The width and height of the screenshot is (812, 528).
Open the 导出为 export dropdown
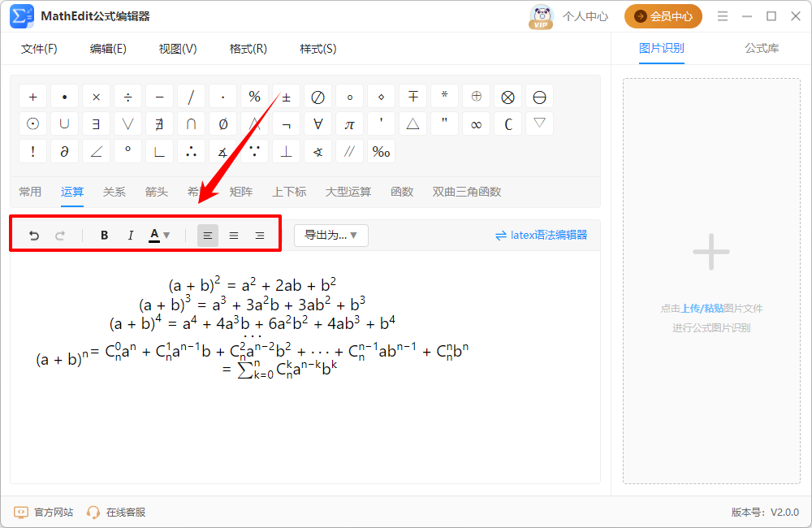point(331,236)
